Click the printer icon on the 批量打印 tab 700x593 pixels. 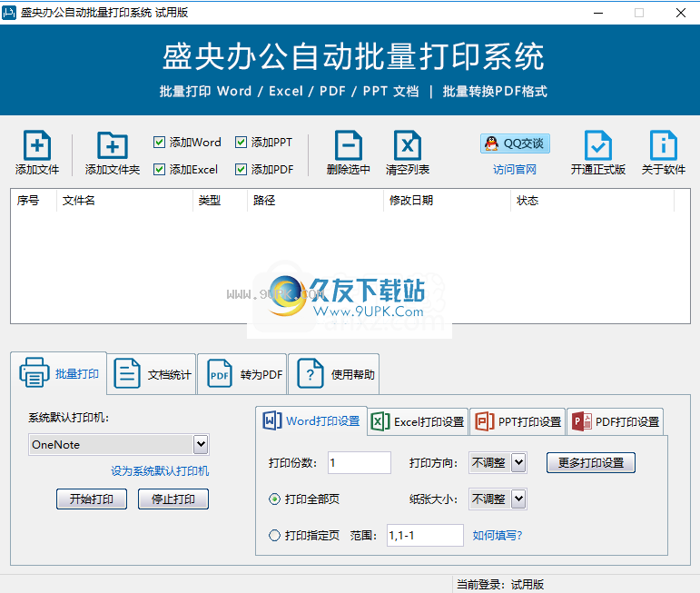pos(34,372)
